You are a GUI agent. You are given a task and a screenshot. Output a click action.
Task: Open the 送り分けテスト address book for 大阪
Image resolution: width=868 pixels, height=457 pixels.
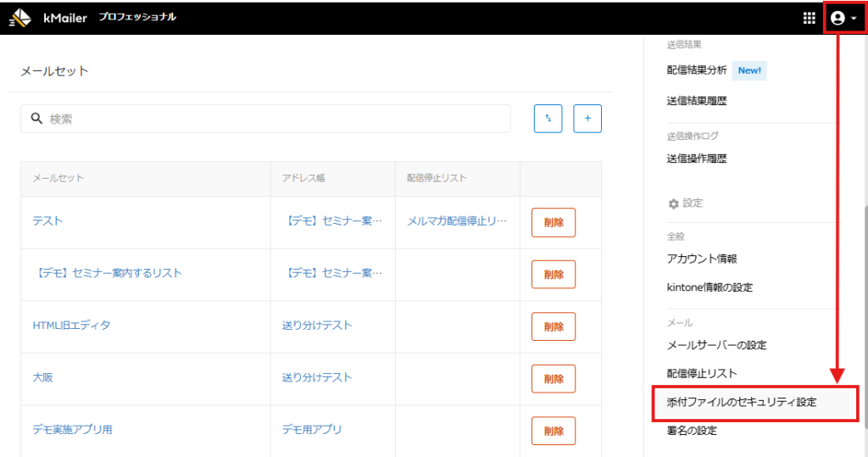click(316, 377)
